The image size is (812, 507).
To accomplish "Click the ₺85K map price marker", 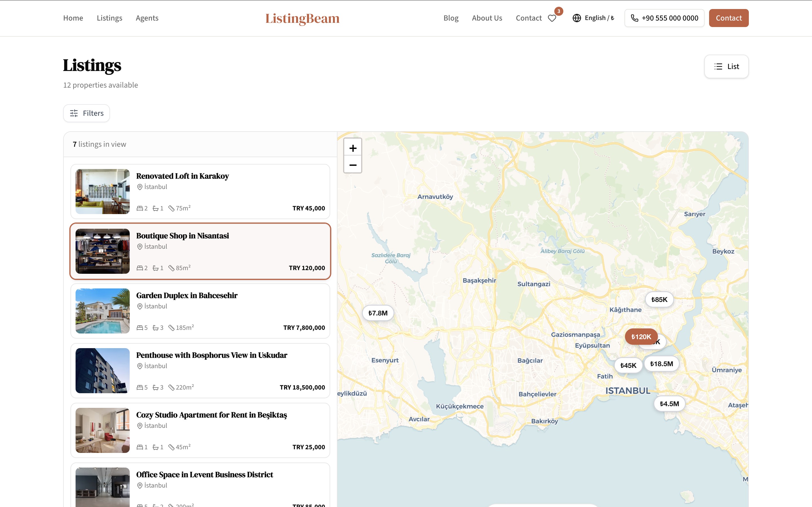I will tap(659, 299).
